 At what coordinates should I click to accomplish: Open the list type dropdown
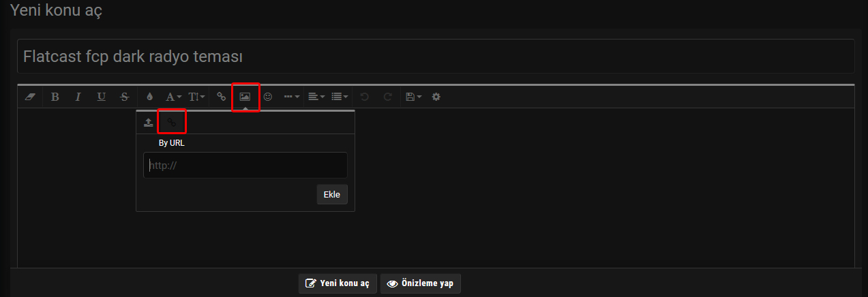coord(339,97)
